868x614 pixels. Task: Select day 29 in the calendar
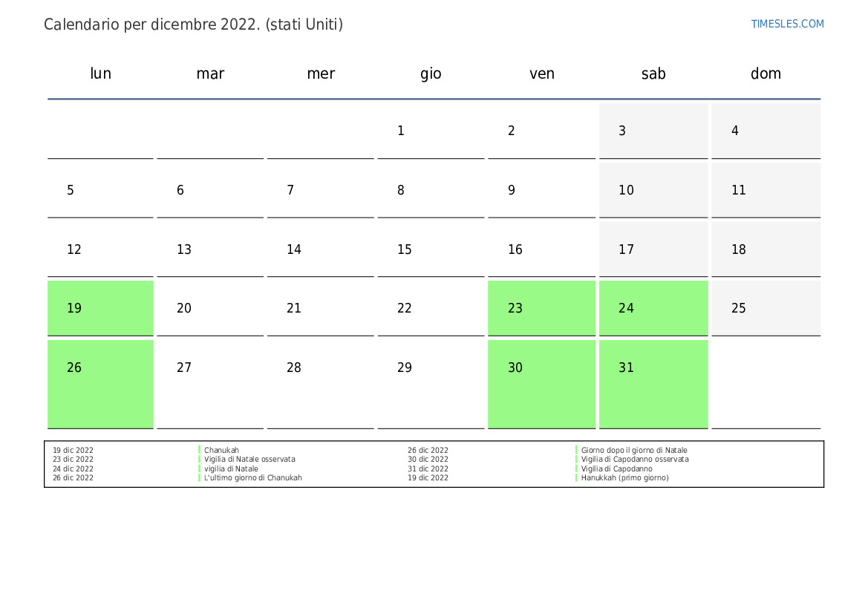point(431,385)
